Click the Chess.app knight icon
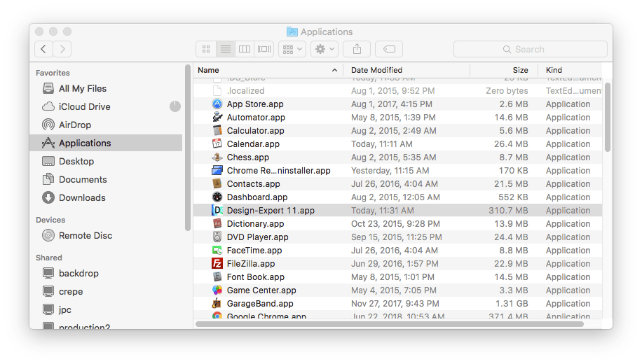Image resolution: width=642 pixels, height=364 pixels. pyautogui.click(x=217, y=157)
